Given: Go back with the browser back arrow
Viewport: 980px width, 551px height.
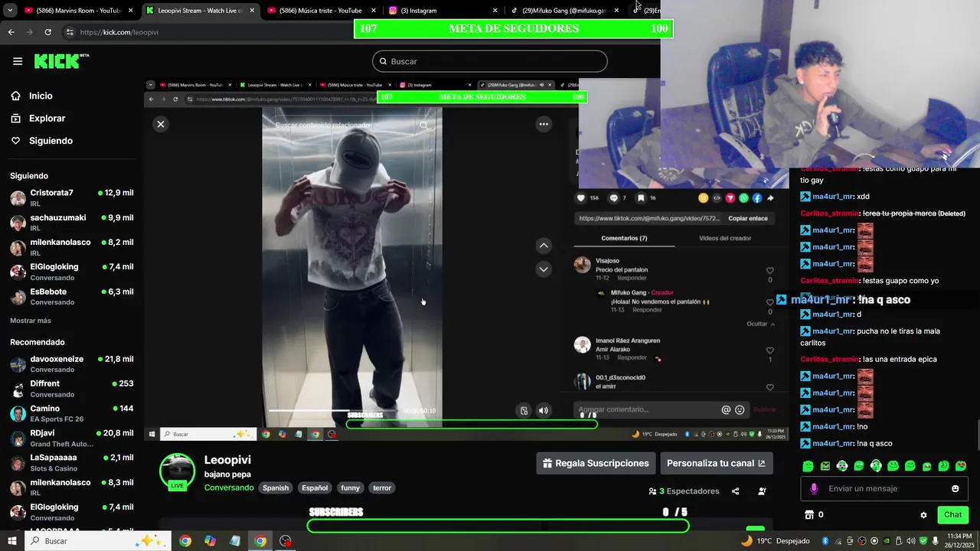Looking at the screenshot, I should [11, 32].
